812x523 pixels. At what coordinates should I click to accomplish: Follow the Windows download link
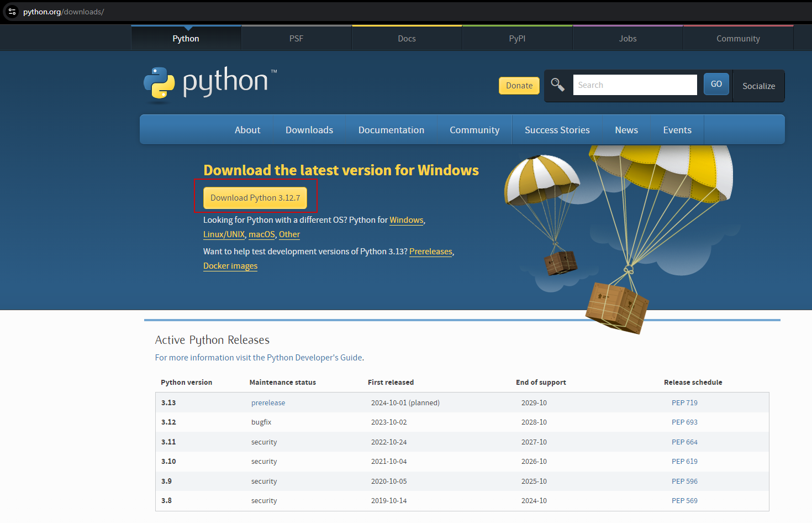tap(407, 220)
